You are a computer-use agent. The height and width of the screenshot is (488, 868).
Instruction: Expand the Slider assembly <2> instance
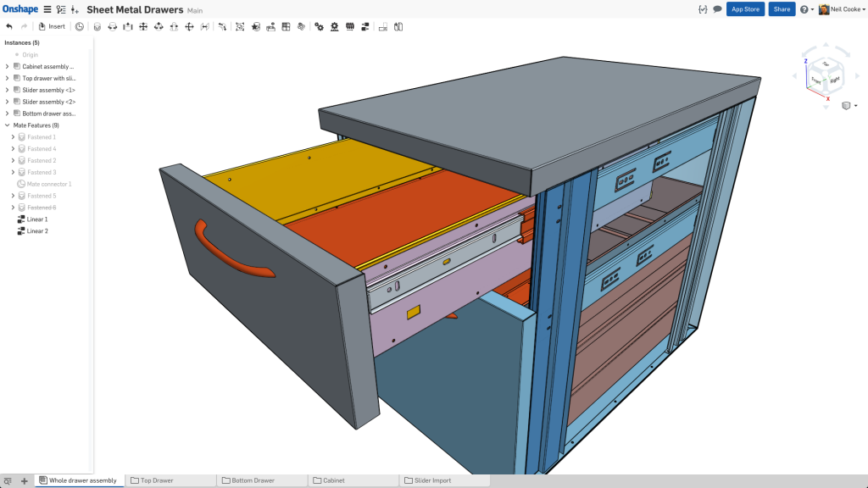[x=7, y=102]
